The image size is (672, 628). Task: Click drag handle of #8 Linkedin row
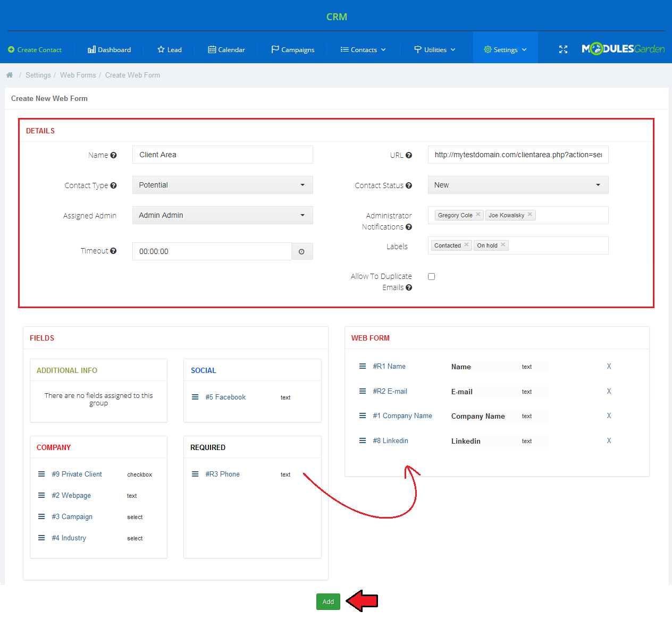click(363, 440)
